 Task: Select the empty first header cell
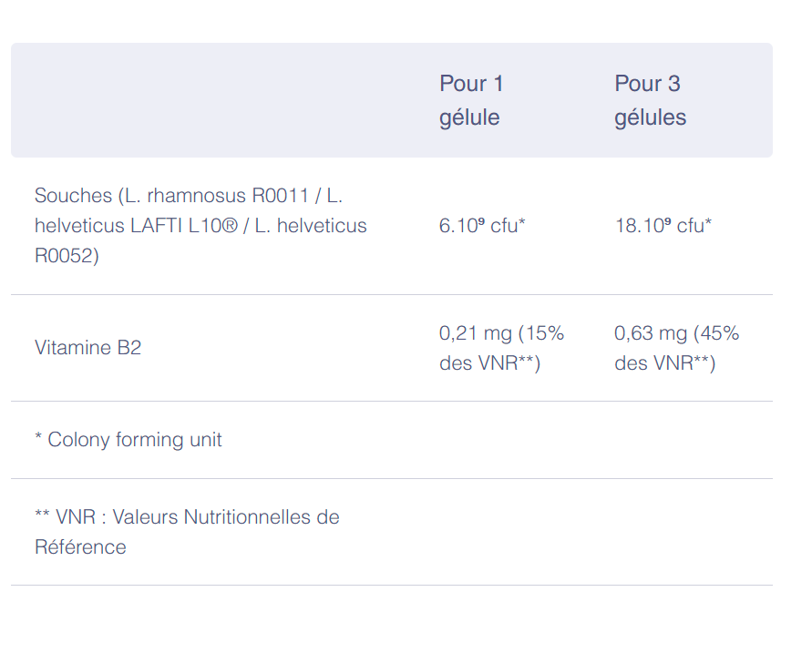coord(219,100)
